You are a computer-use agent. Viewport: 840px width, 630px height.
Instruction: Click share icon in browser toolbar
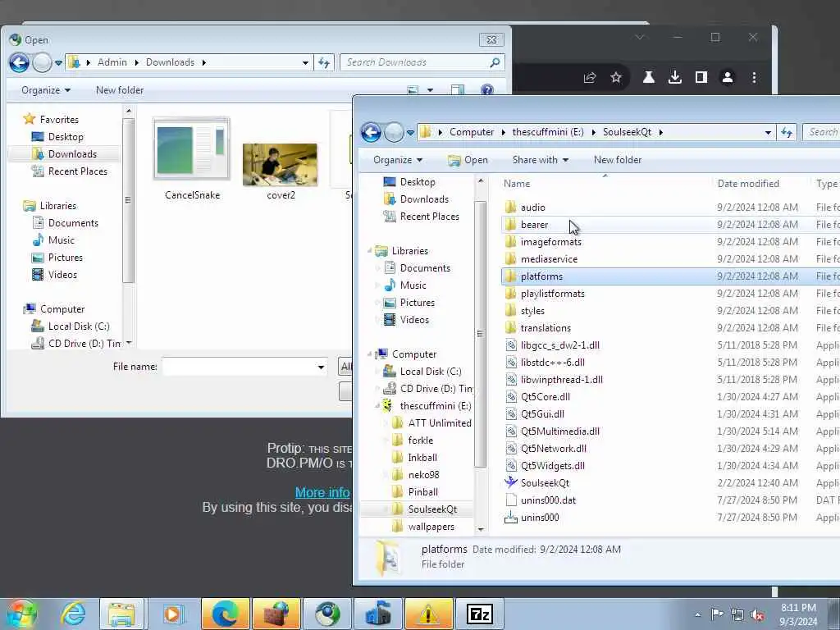tap(590, 78)
